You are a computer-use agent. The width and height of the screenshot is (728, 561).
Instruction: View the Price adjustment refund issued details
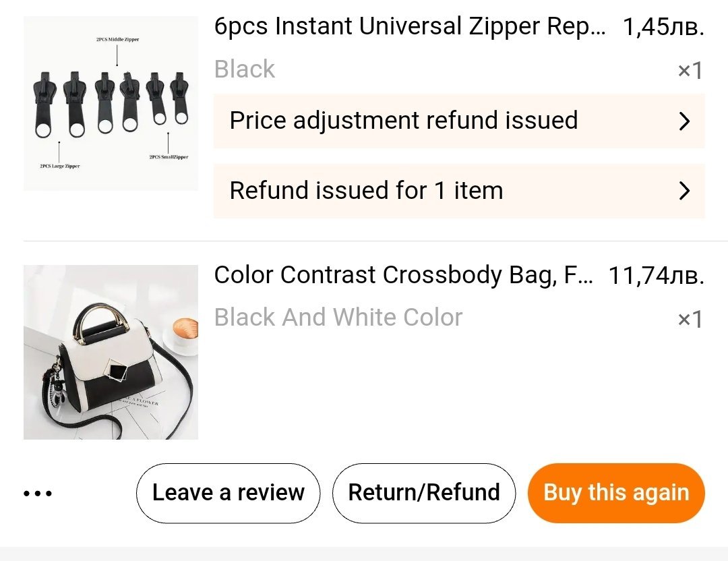pyautogui.click(x=404, y=121)
